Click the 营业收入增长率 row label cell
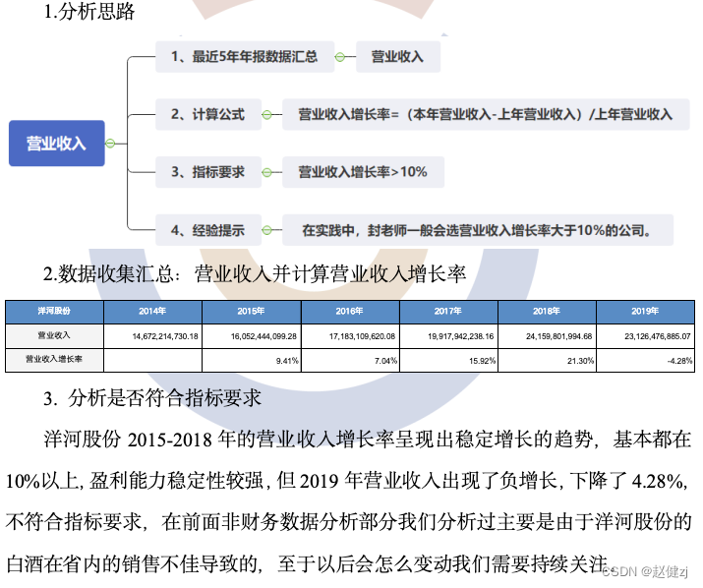Image resolution: width=703 pixels, height=588 pixels. 54,360
